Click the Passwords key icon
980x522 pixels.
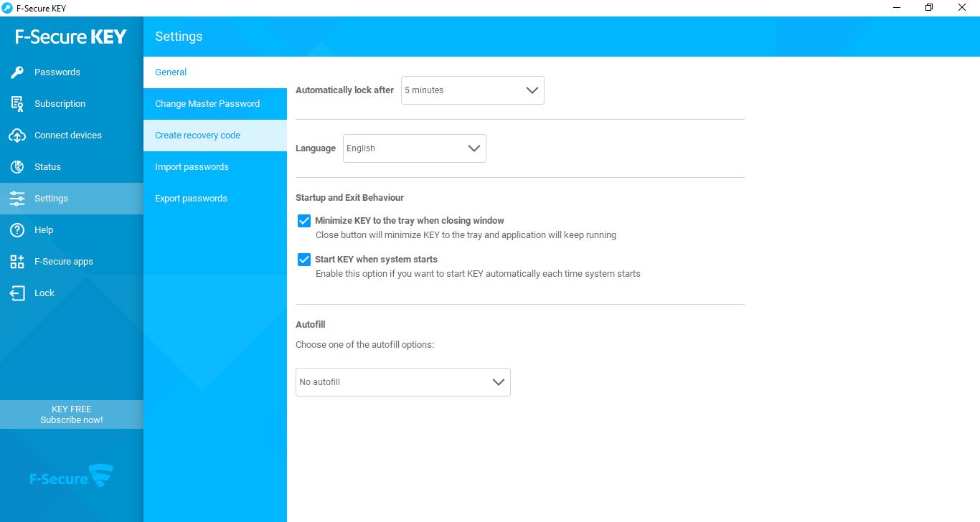(17, 72)
